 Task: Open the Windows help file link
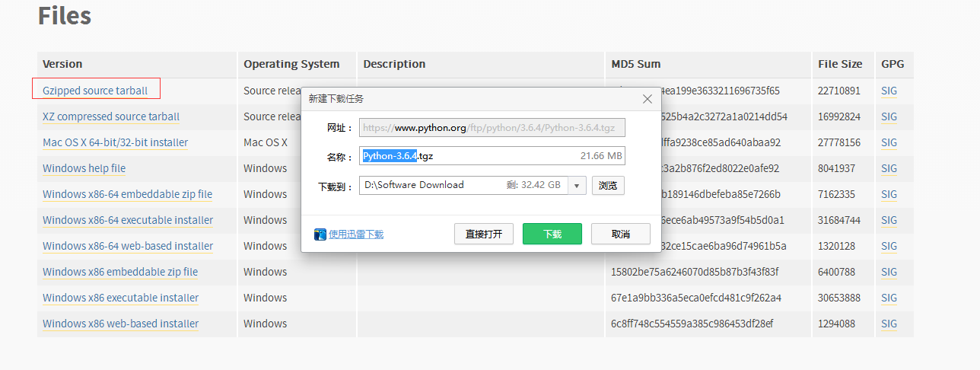(x=84, y=168)
